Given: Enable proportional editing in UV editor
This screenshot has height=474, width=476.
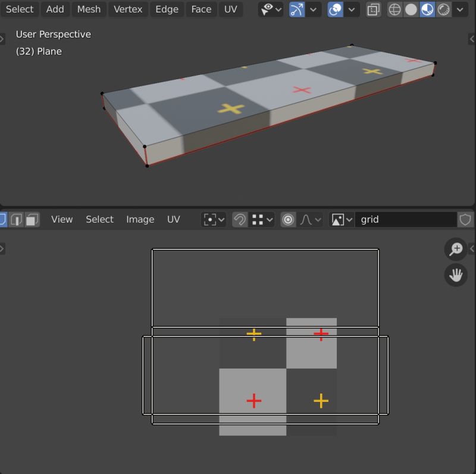Looking at the screenshot, I should [x=288, y=219].
